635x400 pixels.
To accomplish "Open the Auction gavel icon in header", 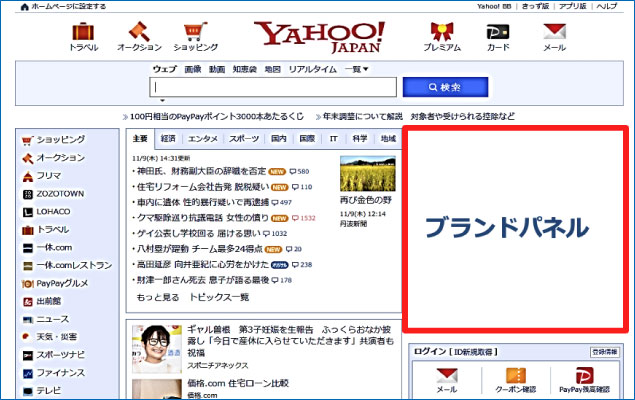I will (x=139, y=32).
